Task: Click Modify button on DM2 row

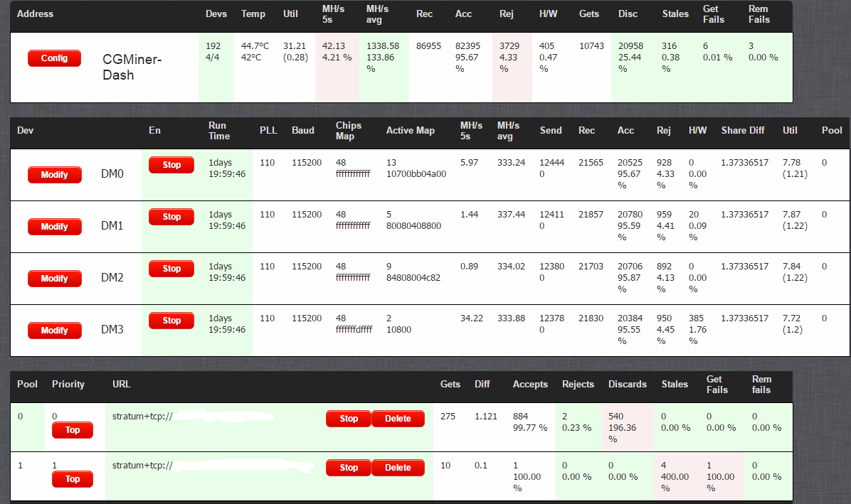Action: [x=54, y=279]
